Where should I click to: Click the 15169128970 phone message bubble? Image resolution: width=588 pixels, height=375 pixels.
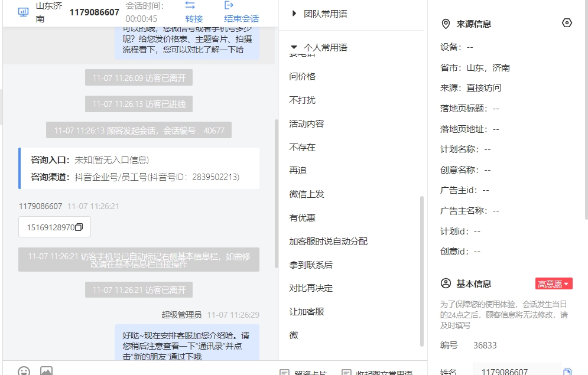click(x=54, y=227)
